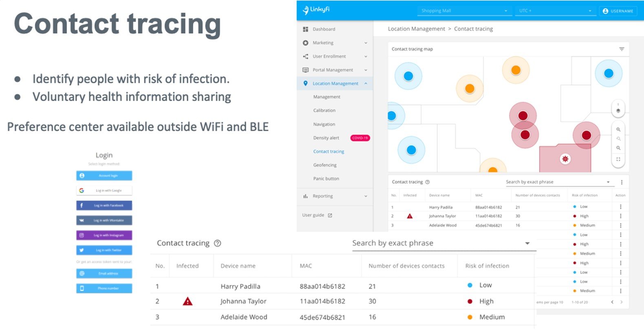Click the USERNAME account button
Screen dimensions: 644x331
(618, 11)
